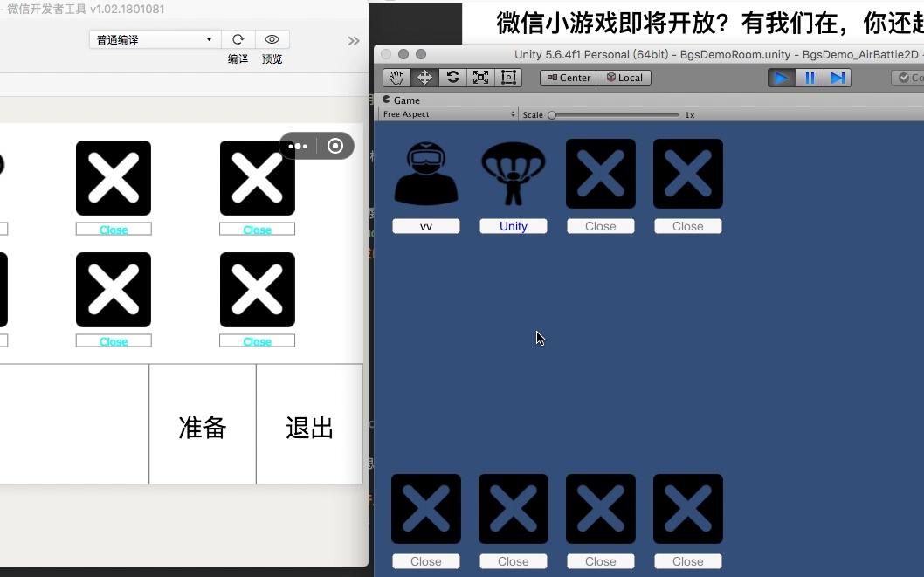
Task: Switch pivot mode to Local
Action: [625, 77]
